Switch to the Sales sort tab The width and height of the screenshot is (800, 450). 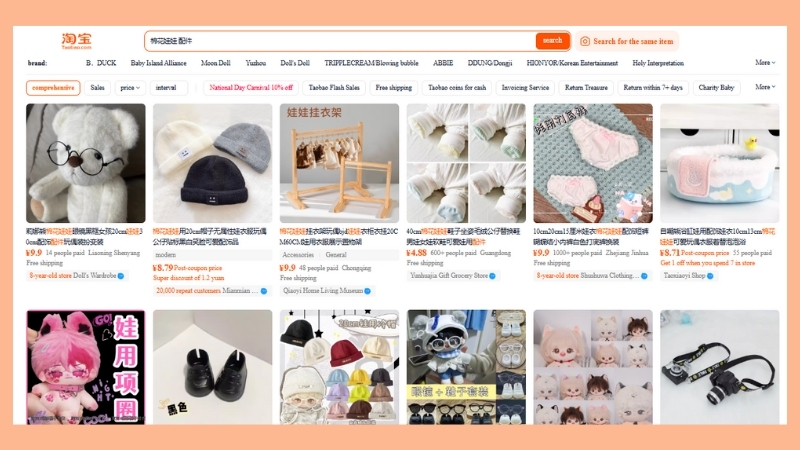97,87
